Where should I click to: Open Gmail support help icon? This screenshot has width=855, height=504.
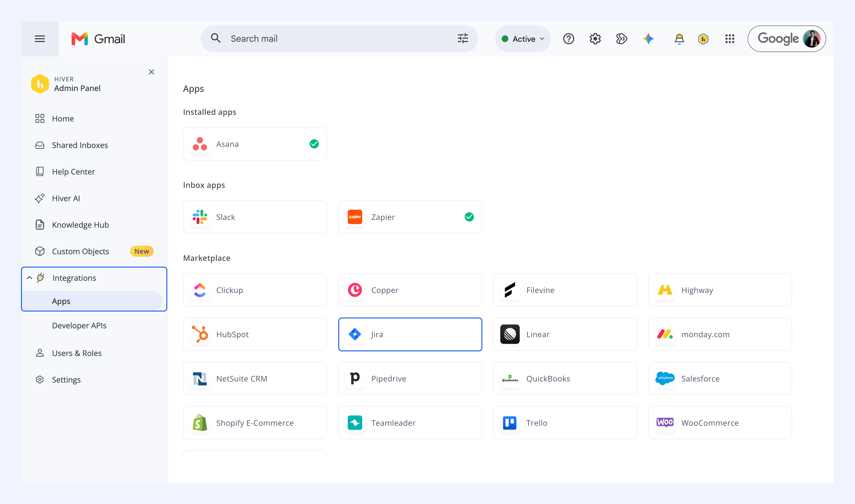pos(568,39)
